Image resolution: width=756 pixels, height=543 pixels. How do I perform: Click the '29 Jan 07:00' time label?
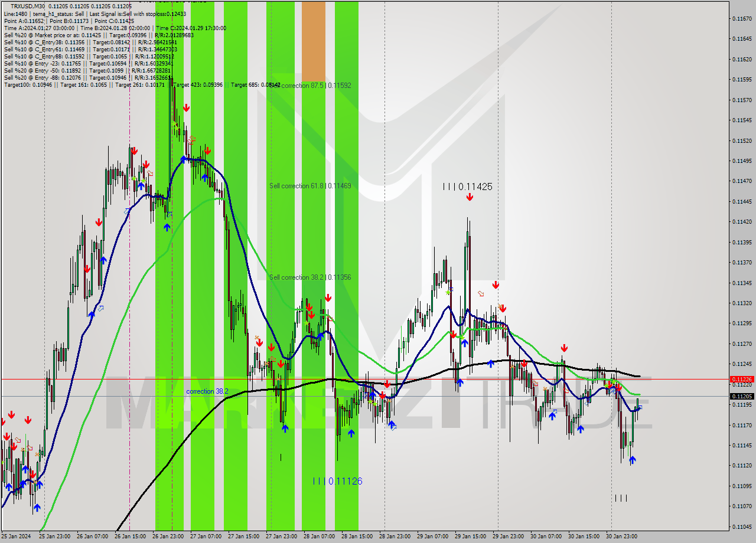[432, 537]
